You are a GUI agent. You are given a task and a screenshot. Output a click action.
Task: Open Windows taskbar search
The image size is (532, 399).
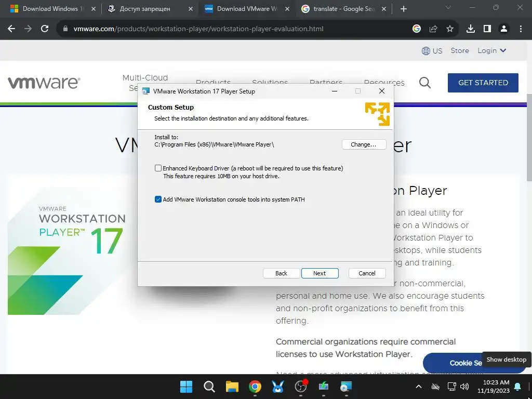(209, 387)
